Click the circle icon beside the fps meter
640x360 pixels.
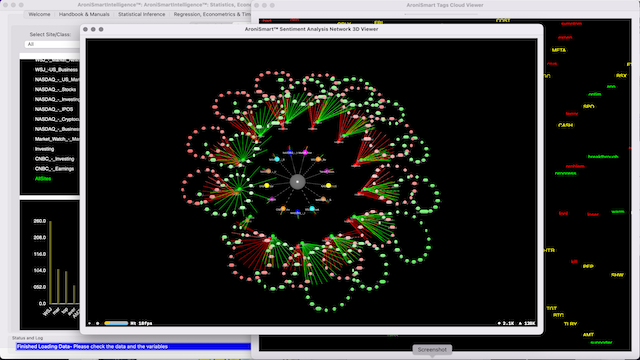click(x=98, y=323)
